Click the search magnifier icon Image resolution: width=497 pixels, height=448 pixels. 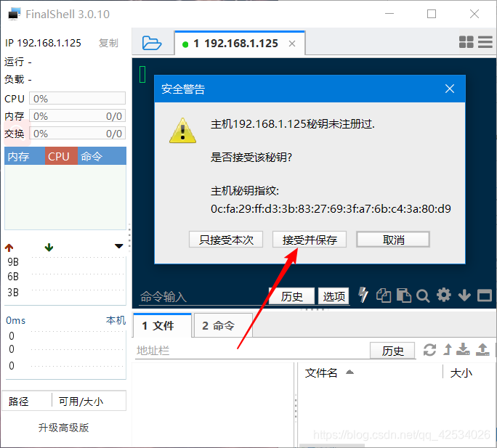[x=423, y=296]
